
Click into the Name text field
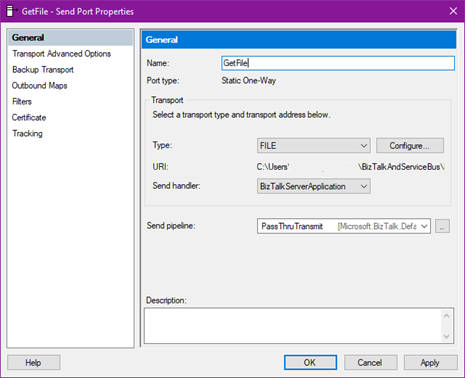point(338,63)
